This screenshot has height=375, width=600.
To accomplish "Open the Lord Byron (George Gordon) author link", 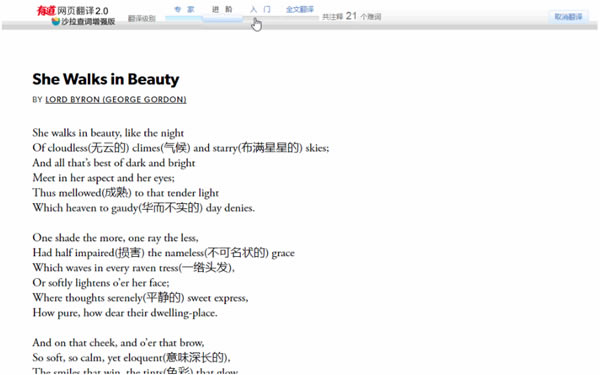I will coord(116,99).
